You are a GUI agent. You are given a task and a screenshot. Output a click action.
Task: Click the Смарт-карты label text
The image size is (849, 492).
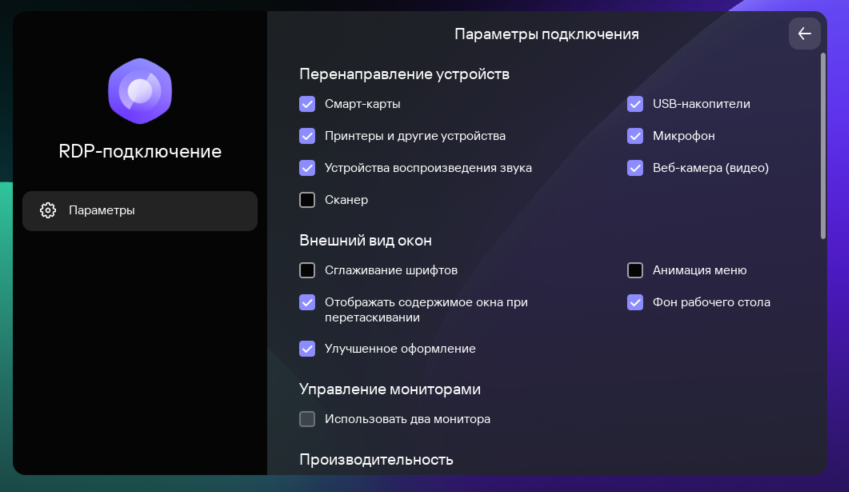coord(362,104)
